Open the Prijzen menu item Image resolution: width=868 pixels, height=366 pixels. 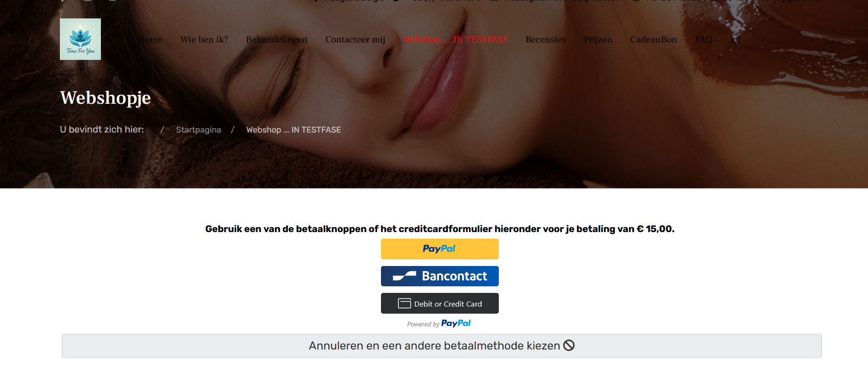[598, 39]
